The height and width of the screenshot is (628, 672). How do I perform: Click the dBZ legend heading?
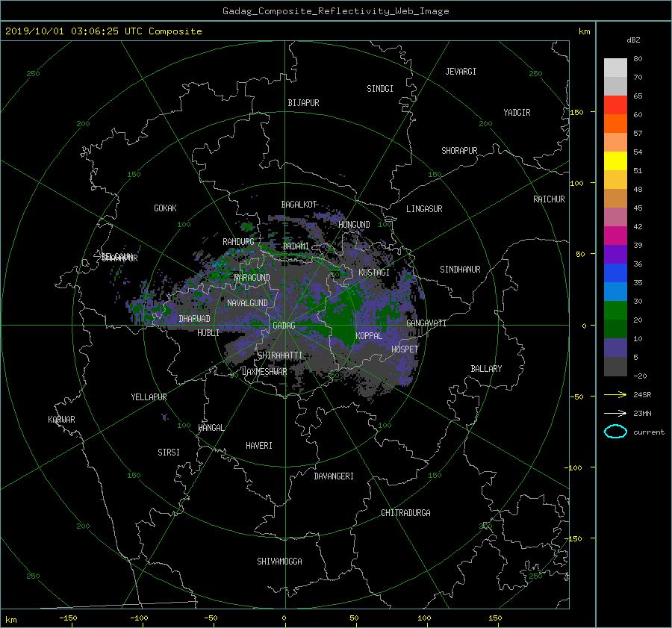[x=633, y=40]
